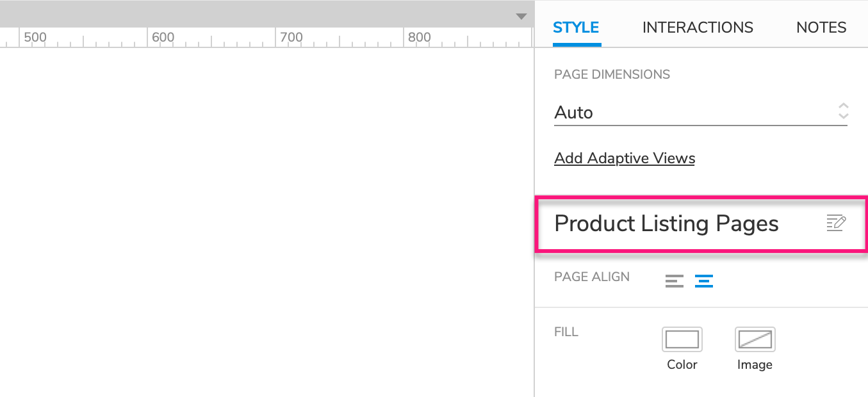Screen dimensions: 868x397
Task: Click the Add Adaptive Views link
Action: [x=625, y=158]
